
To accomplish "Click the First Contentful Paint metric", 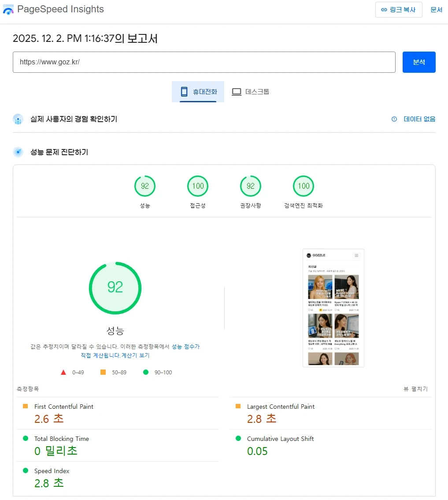I will point(64,407).
